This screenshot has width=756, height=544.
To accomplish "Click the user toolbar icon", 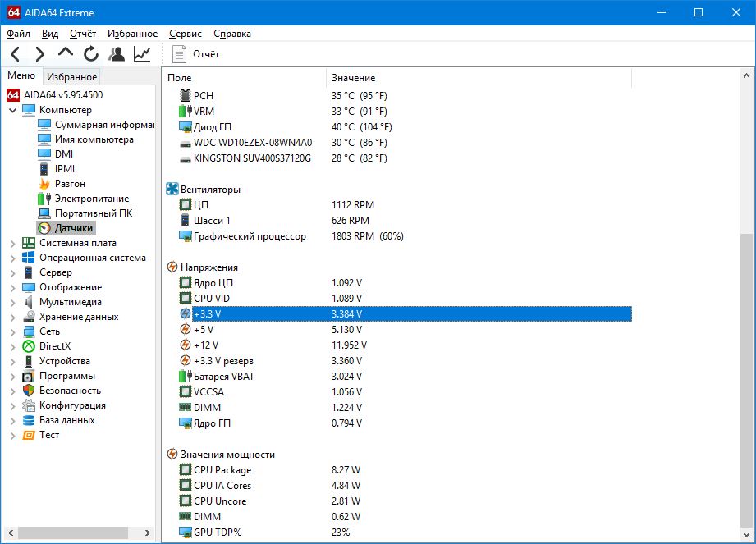I will click(x=117, y=54).
